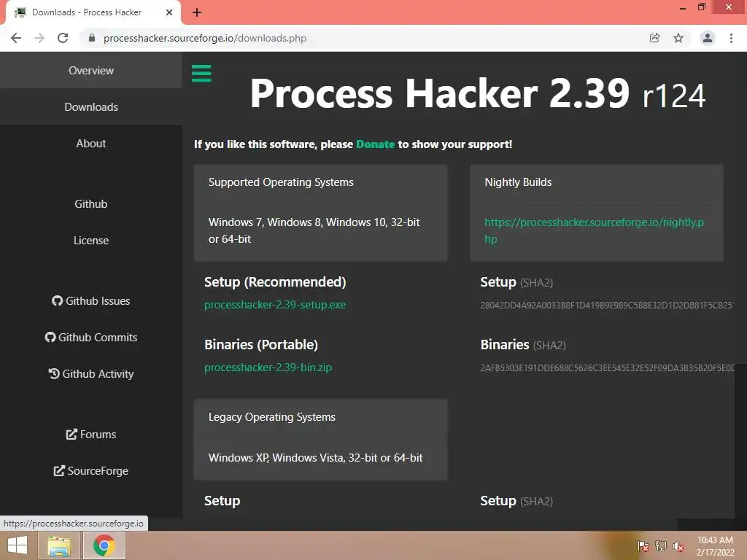Select Overview in the sidebar
The height and width of the screenshot is (560, 747).
(x=91, y=71)
